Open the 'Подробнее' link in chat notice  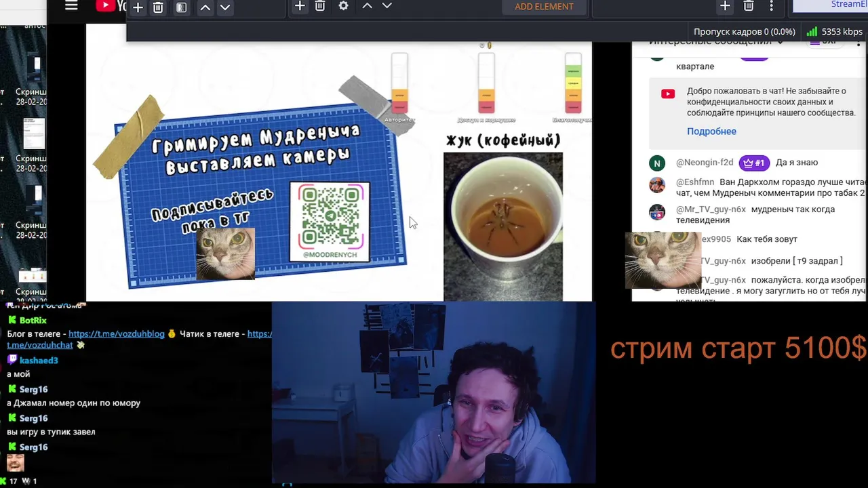click(711, 131)
